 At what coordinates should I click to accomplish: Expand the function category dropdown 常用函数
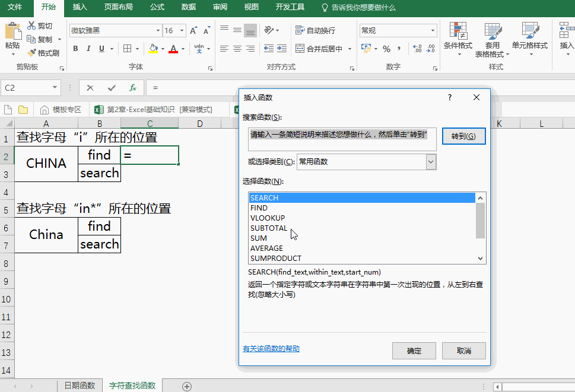[431, 161]
